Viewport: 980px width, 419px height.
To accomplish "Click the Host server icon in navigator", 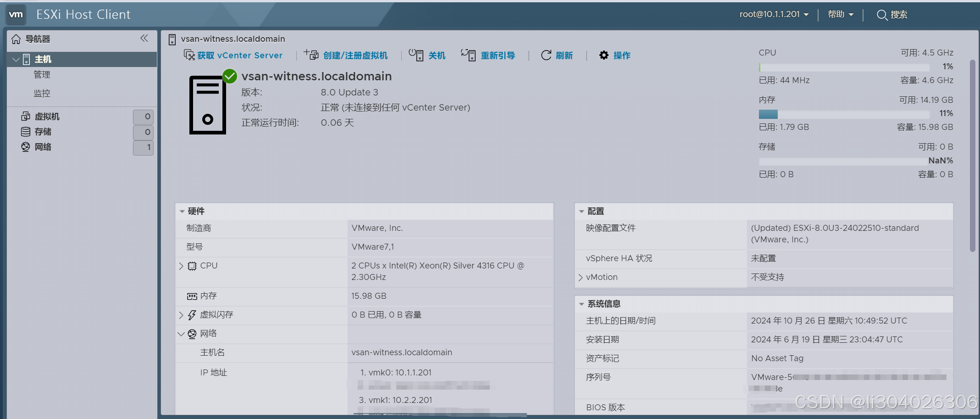I will [x=27, y=59].
